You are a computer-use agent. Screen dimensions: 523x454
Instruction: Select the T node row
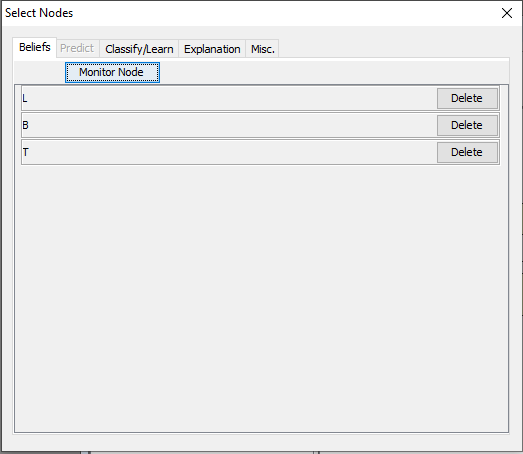pos(229,152)
